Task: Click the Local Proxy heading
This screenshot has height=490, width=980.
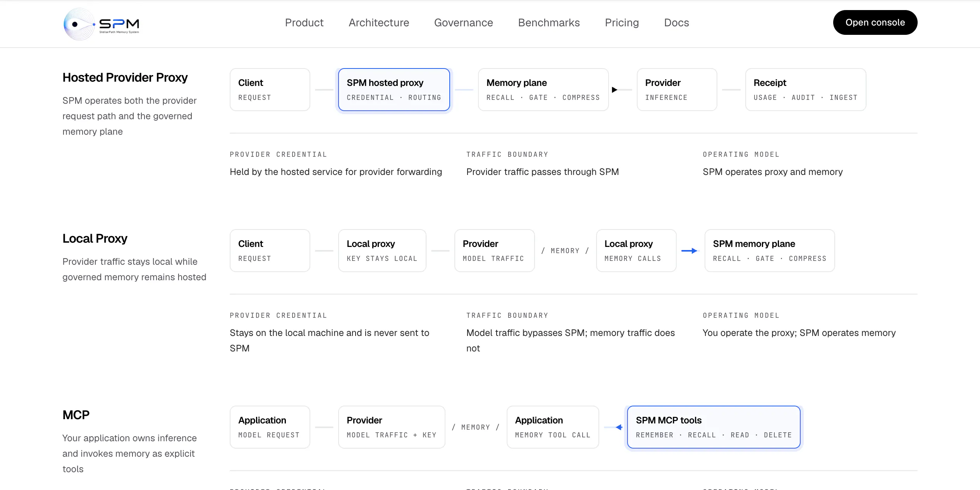Action: tap(95, 238)
